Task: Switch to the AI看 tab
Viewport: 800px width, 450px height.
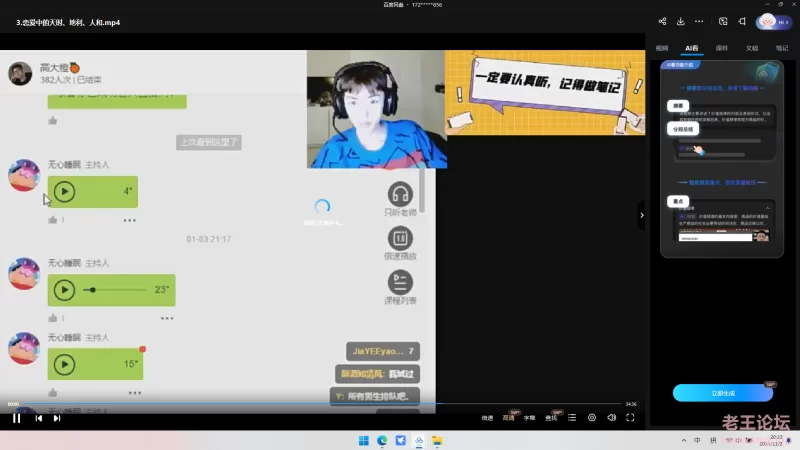Action: 692,48
